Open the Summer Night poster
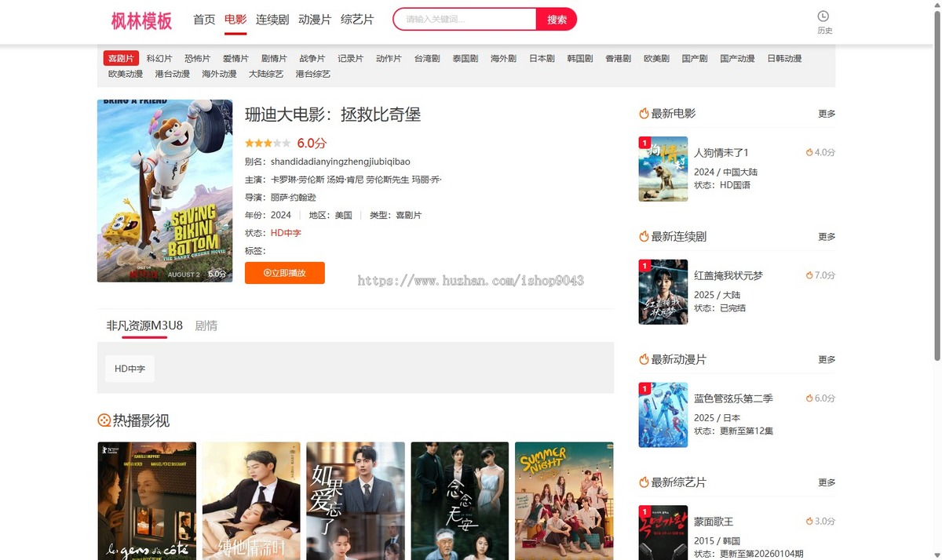942x560 pixels. (x=564, y=501)
